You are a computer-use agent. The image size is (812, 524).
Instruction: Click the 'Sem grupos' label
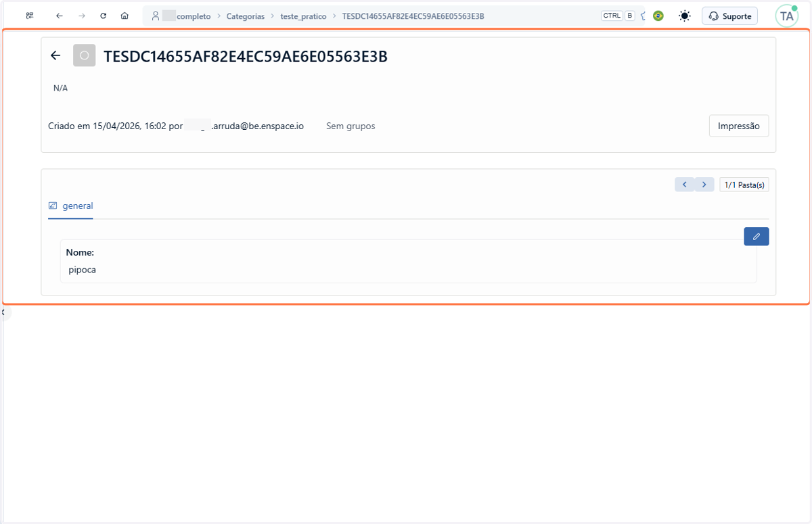point(351,126)
